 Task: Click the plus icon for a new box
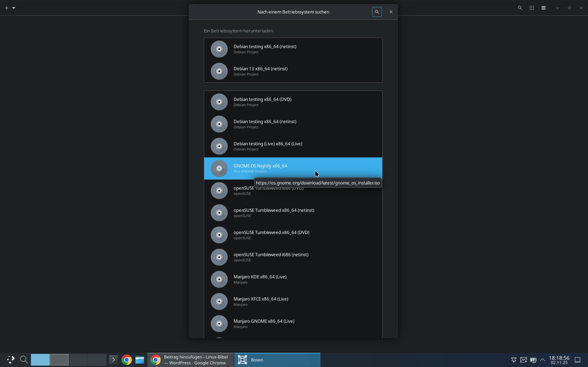coord(7,8)
